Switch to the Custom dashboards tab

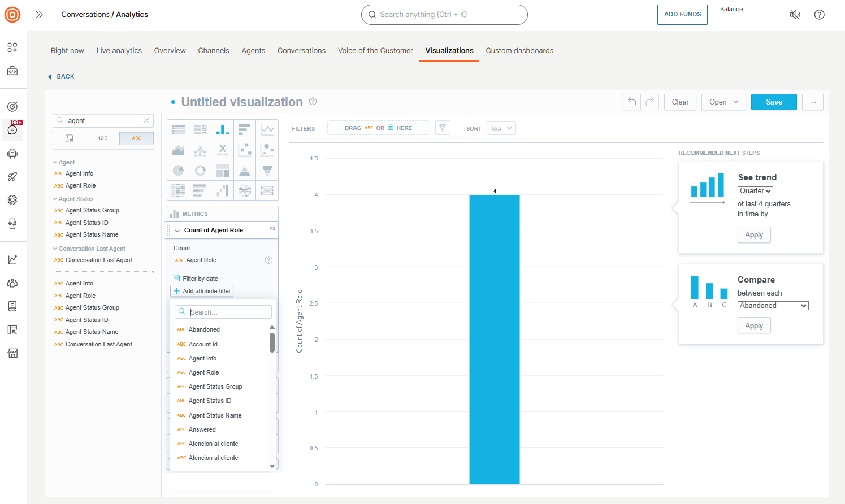coord(519,50)
